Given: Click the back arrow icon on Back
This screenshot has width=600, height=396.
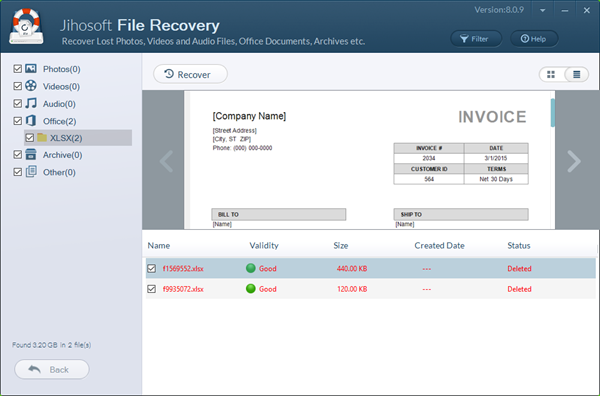Looking at the screenshot, I should (34, 369).
